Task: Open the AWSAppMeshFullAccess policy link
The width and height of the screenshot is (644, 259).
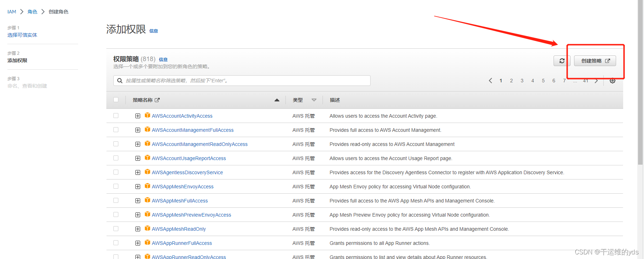Action: [x=180, y=201]
